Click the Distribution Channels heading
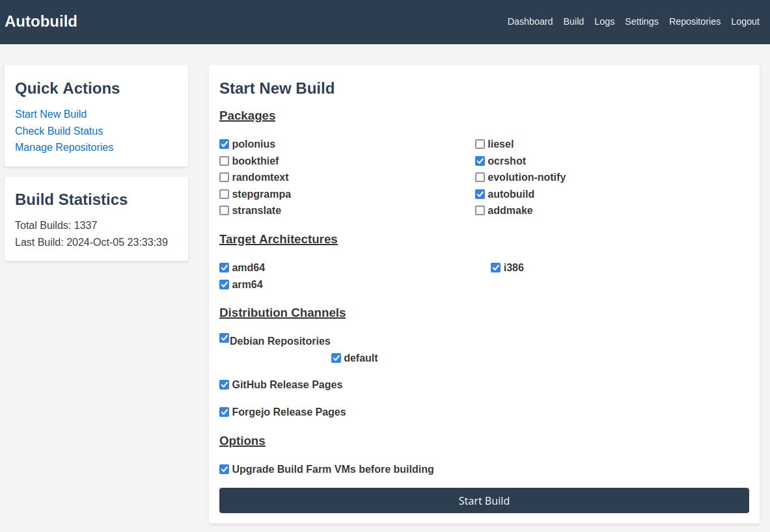 tap(282, 313)
